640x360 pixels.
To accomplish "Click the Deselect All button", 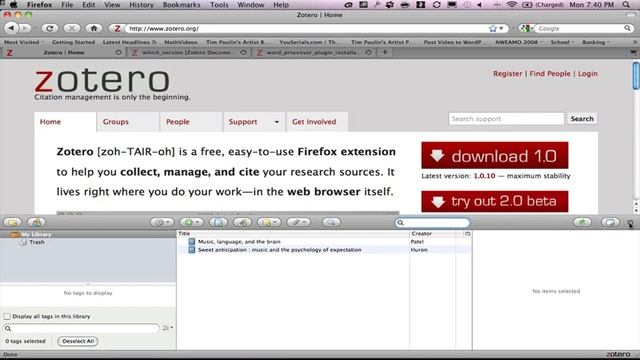I will tap(78, 341).
